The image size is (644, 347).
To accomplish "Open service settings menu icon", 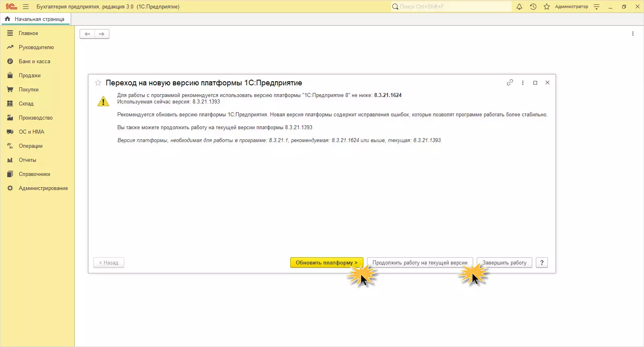I will 597,6.
